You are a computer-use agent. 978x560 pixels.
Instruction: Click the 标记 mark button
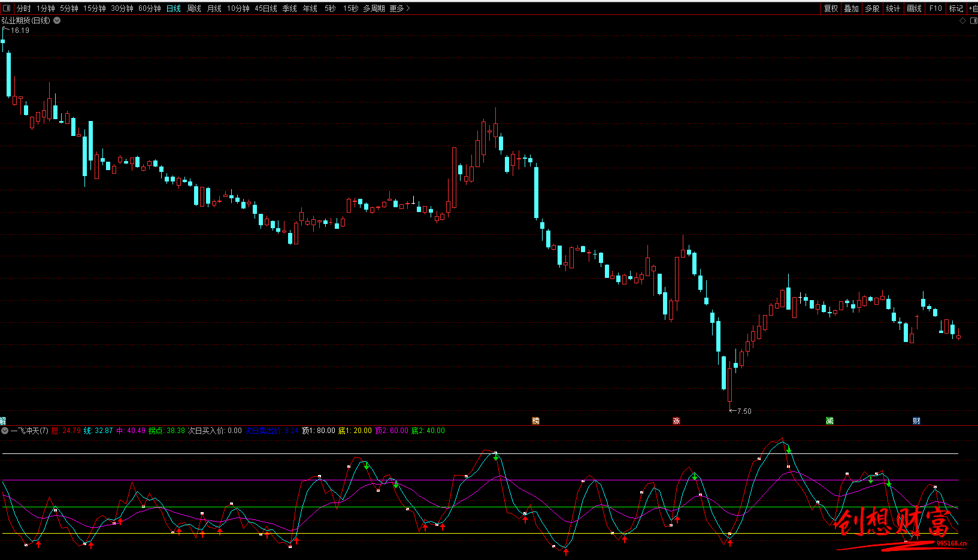[x=956, y=8]
